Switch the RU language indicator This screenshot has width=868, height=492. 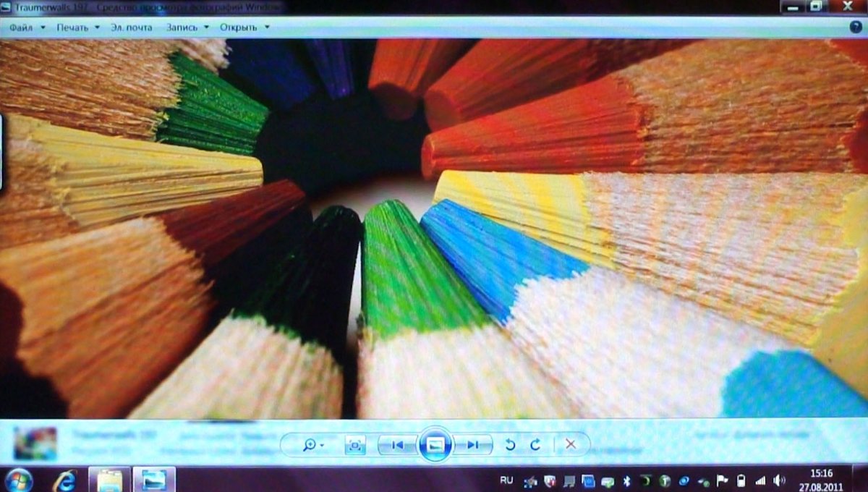506,480
